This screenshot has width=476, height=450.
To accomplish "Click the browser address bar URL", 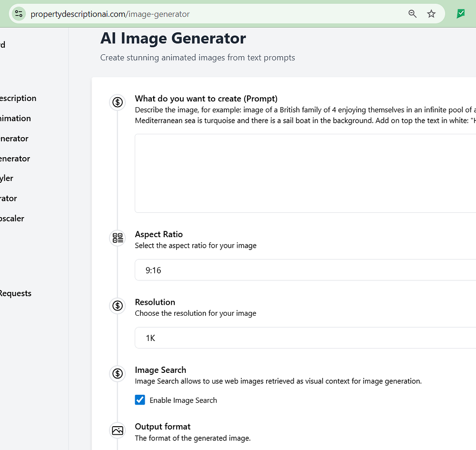I will click(x=110, y=14).
